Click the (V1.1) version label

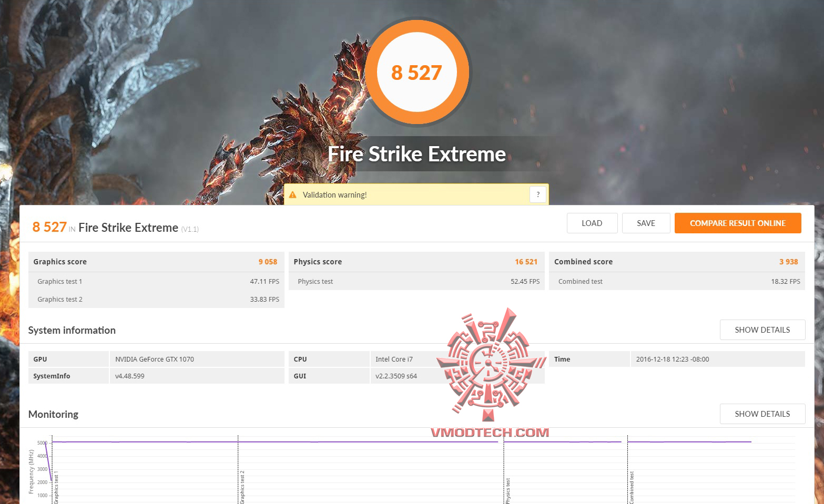coord(190,229)
